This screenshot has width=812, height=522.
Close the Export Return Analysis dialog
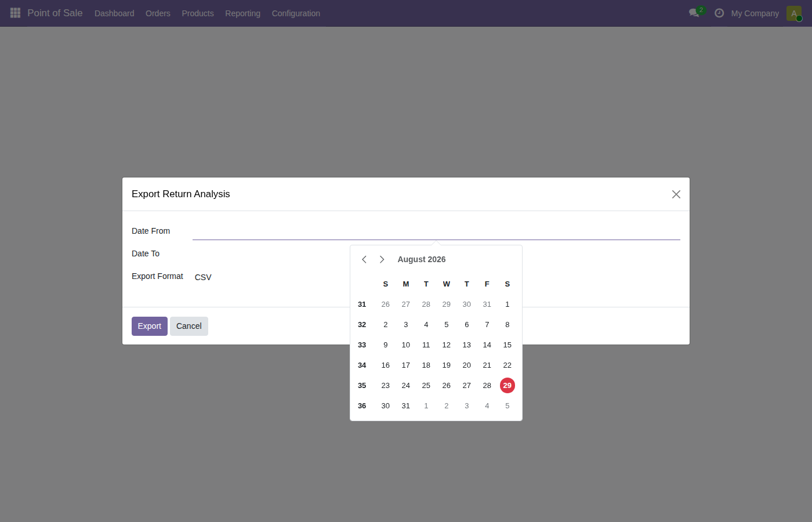pos(676,194)
